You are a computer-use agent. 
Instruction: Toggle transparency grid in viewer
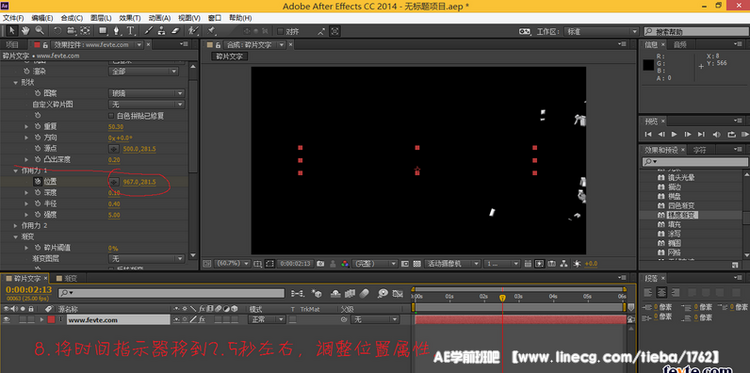point(417,263)
